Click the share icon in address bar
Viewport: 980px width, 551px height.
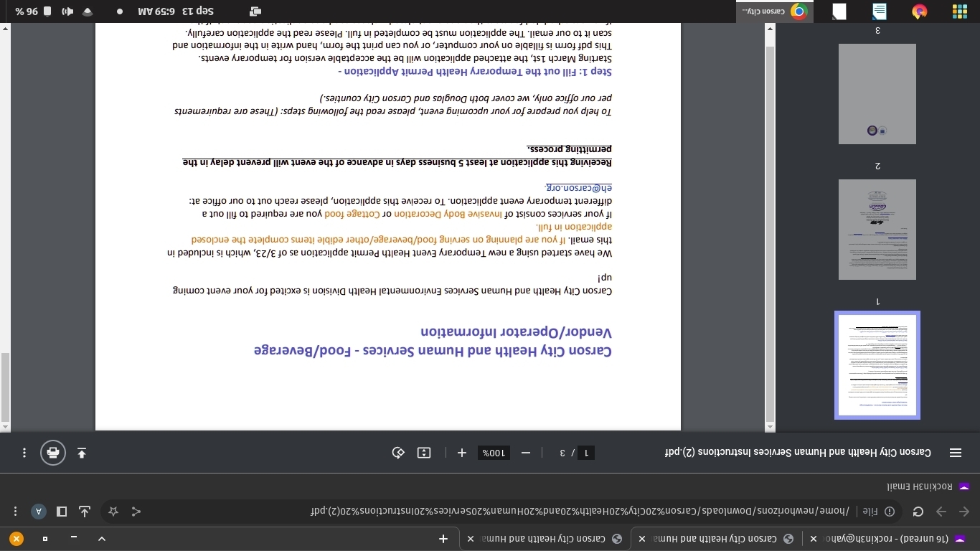85,512
